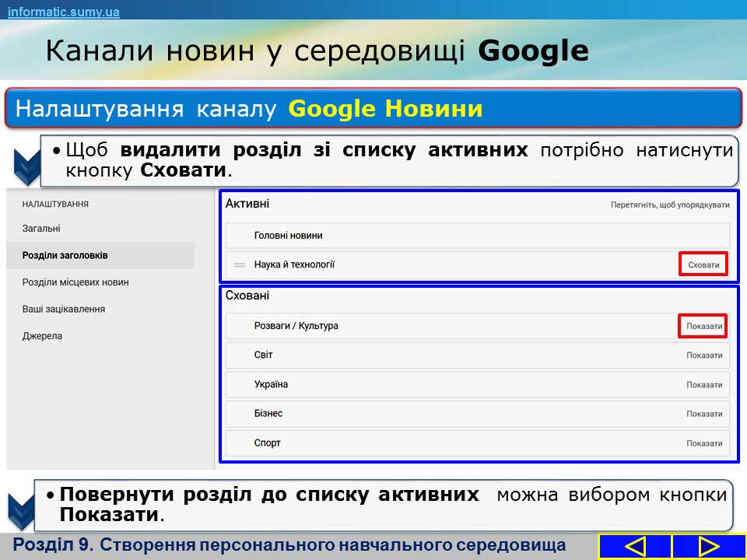Open the informatic.sumy.ua link
Image resolution: width=747 pixels, height=560 pixels.
(64, 12)
